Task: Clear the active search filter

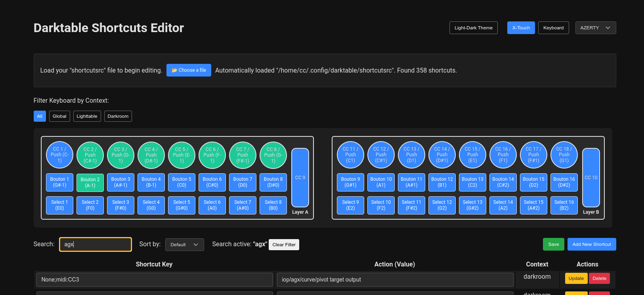Action: pos(284,245)
